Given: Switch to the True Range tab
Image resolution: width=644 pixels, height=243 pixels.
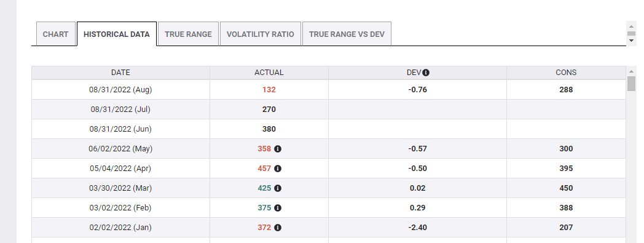Looking at the screenshot, I should click(188, 34).
